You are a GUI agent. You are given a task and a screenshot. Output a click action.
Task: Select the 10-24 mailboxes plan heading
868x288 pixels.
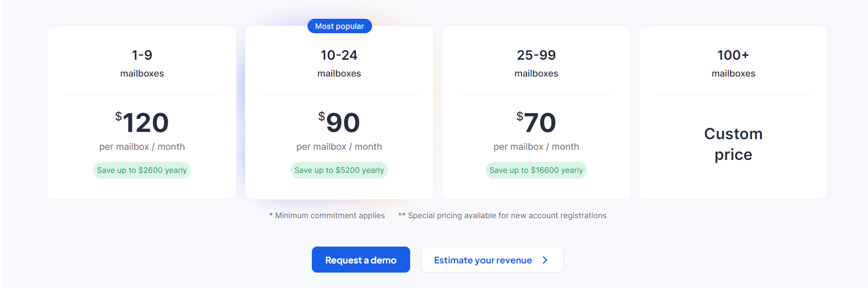[339, 55]
